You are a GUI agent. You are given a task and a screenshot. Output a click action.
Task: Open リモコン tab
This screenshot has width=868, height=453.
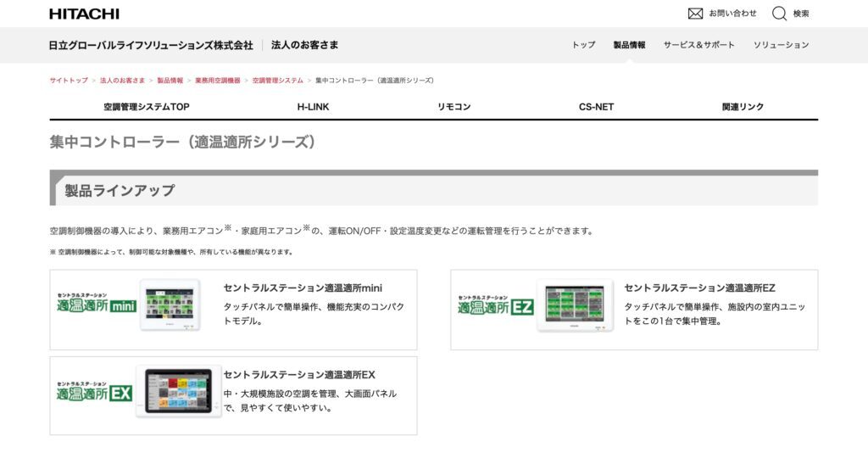pyautogui.click(x=454, y=107)
